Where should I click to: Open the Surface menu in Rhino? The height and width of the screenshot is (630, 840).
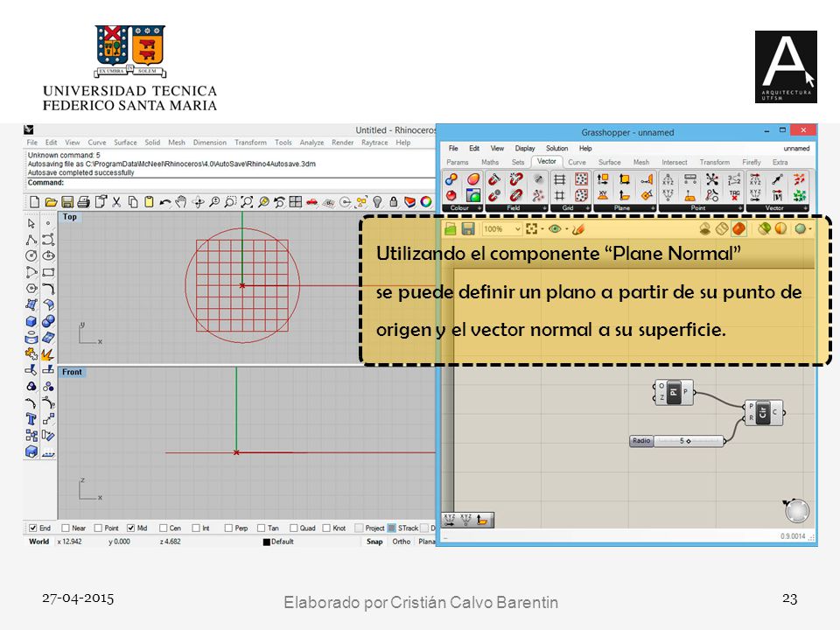point(125,143)
